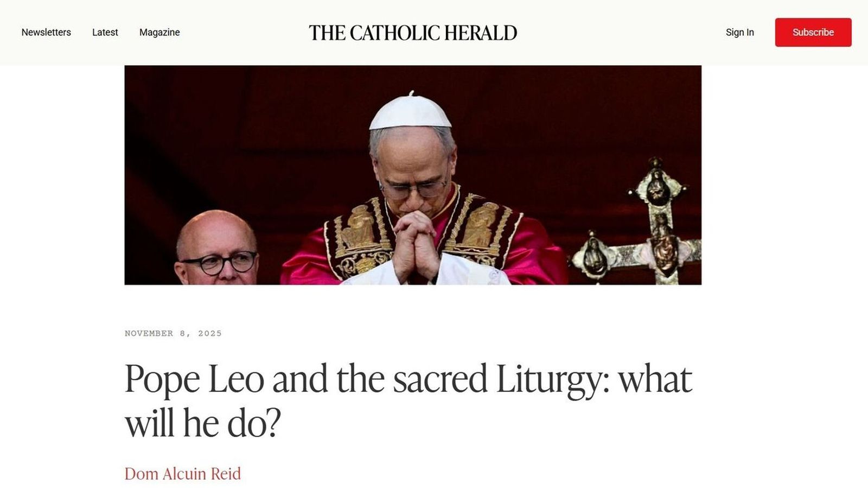This screenshot has height=488, width=868.
Task: Click the November 8, 2025 date label
Action: click(173, 333)
